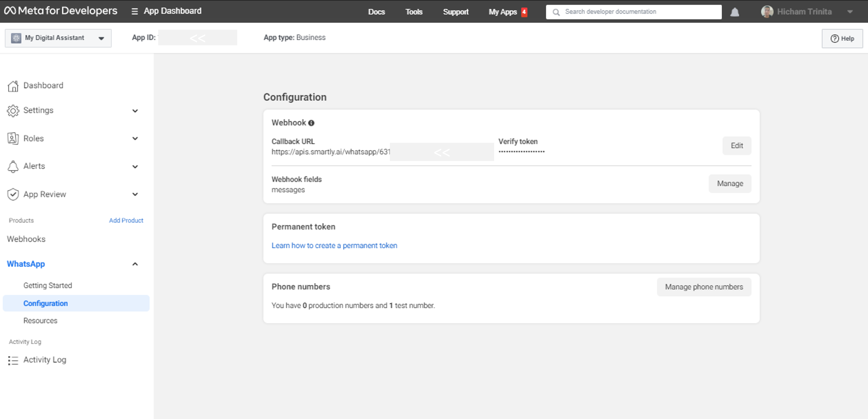Click Edit for the webhook callback URL
Screen dimensions: 868x419
coord(737,146)
